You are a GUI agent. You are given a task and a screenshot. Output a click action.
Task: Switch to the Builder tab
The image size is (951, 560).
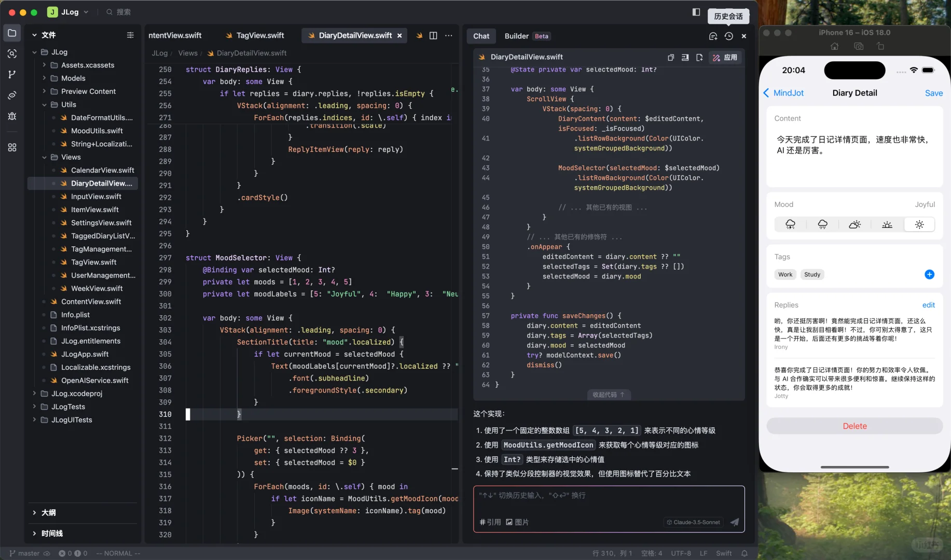pyautogui.click(x=526, y=36)
